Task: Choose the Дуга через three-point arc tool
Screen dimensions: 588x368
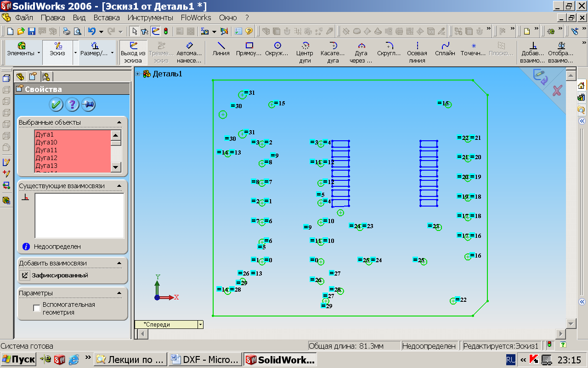Action: [x=361, y=52]
